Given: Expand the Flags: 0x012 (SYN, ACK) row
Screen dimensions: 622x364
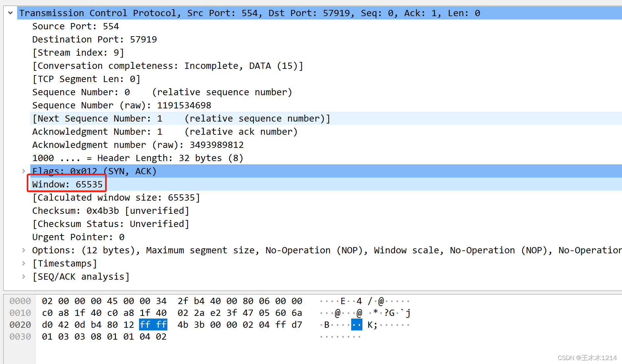Looking at the screenshot, I should coord(23,171).
